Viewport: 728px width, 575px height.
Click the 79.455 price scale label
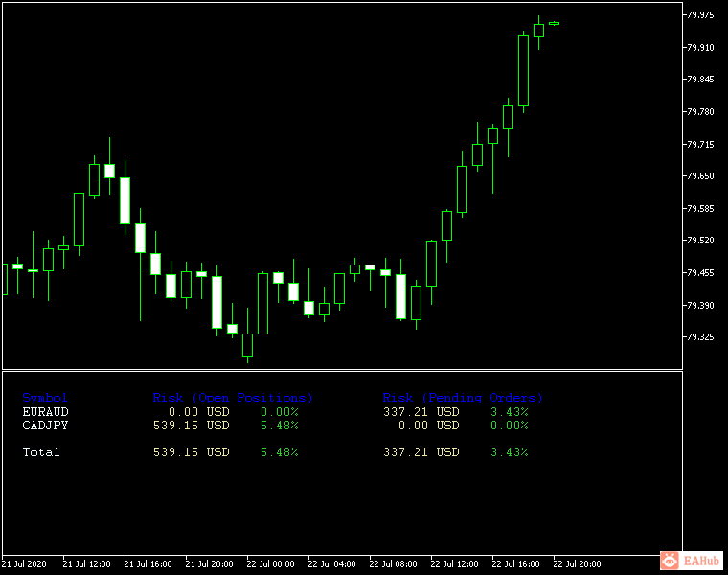(x=700, y=272)
